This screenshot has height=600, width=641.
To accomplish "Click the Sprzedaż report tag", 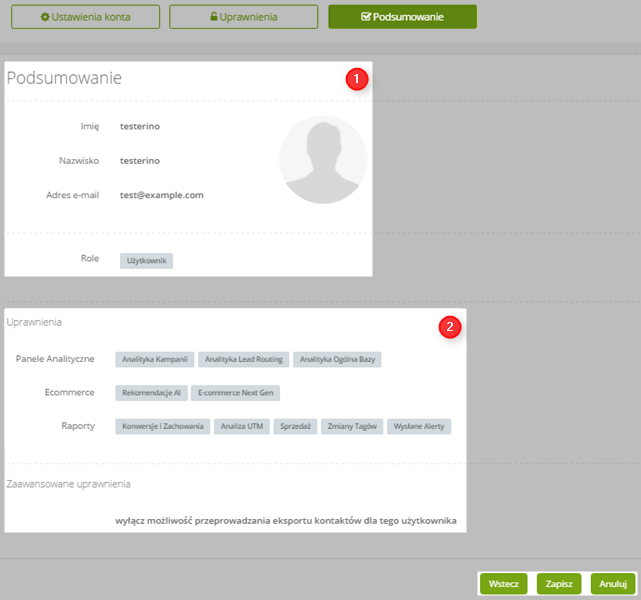I will point(295,426).
